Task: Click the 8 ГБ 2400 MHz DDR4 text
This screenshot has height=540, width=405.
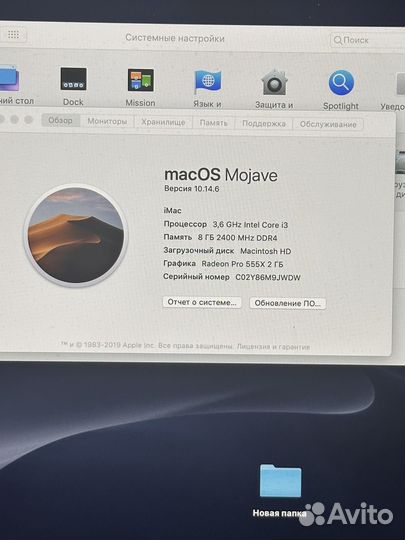Action: tap(238, 238)
